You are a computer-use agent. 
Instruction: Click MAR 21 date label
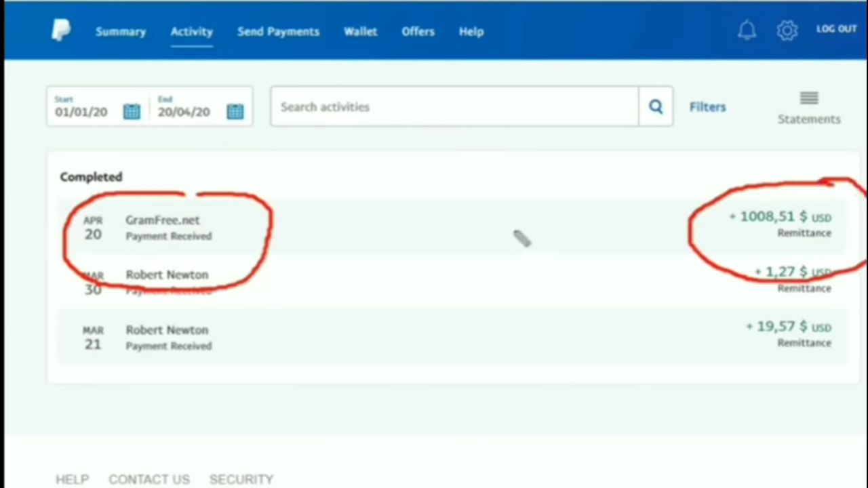(x=93, y=338)
